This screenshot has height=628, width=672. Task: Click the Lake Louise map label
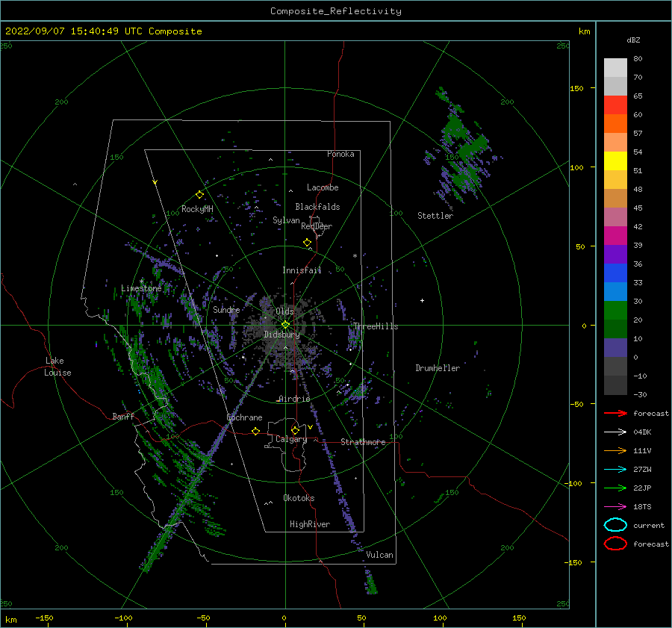[x=57, y=367]
